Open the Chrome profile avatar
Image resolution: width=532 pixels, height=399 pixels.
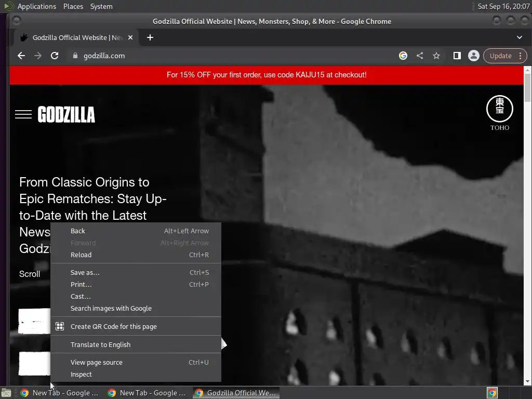[474, 56]
